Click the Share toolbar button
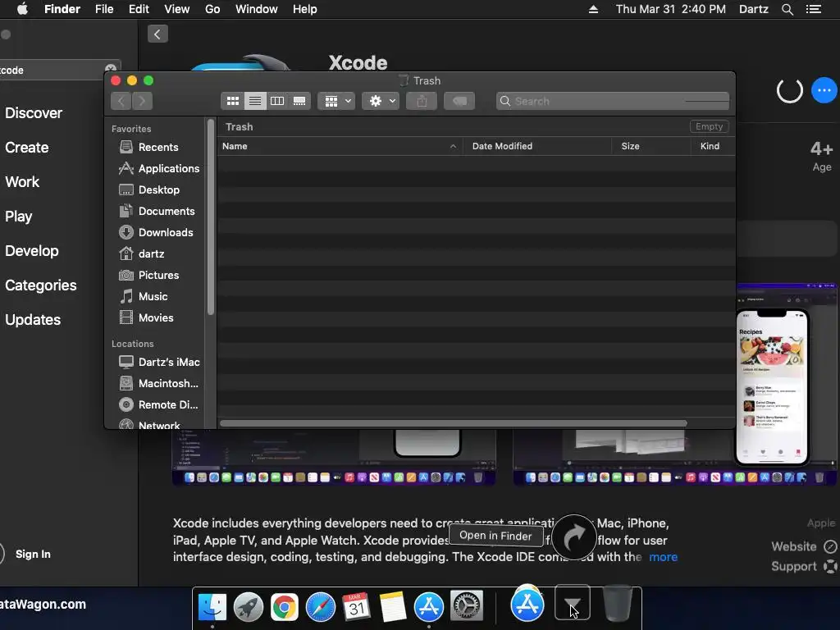The height and width of the screenshot is (630, 840). coord(422,101)
